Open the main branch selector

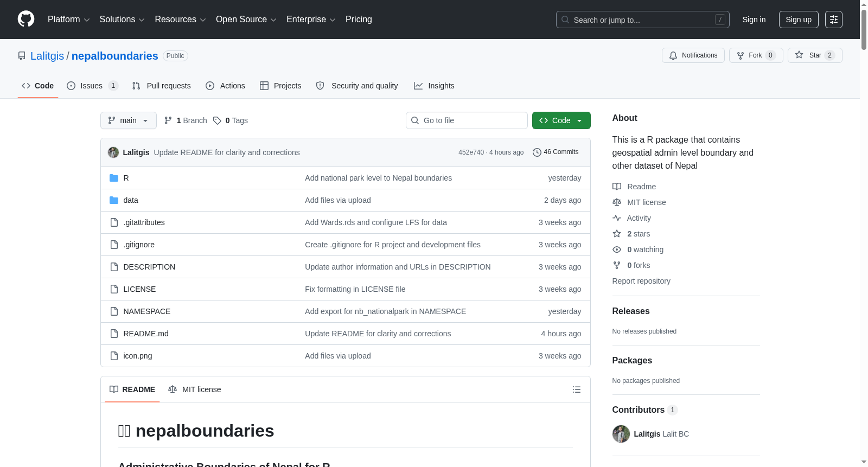tap(129, 120)
